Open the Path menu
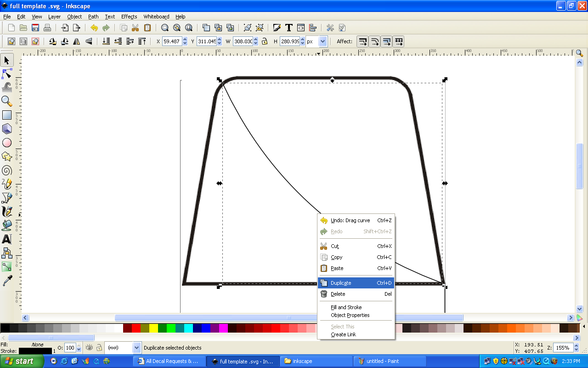This screenshot has height=368, width=588. click(93, 17)
